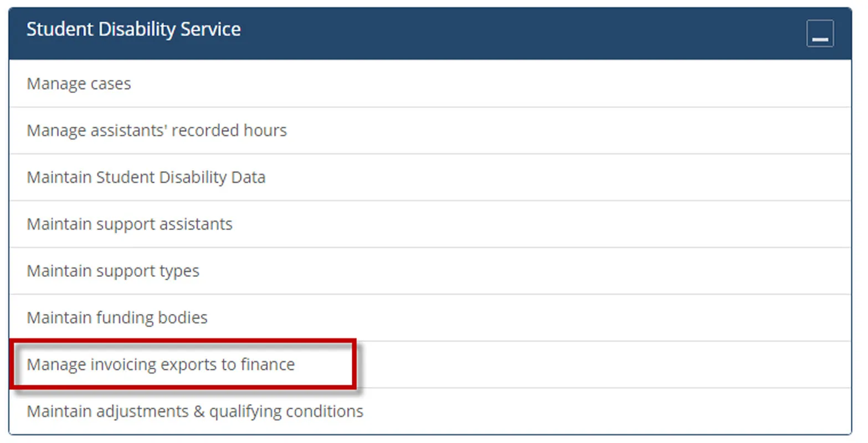Pick Manage cases from the service menu
This screenshot has height=443, width=868.
(79, 83)
